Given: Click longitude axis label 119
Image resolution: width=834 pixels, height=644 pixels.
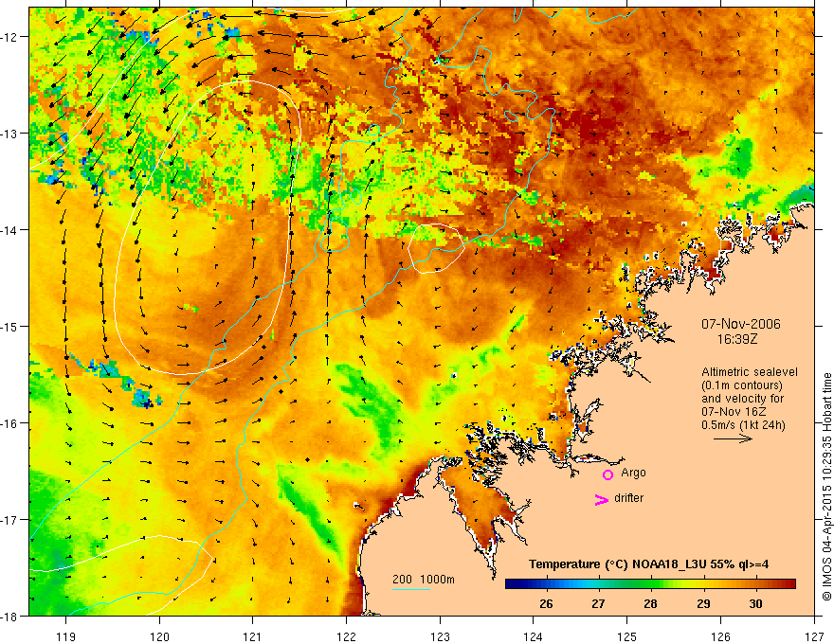Looking at the screenshot, I should click(x=66, y=636).
